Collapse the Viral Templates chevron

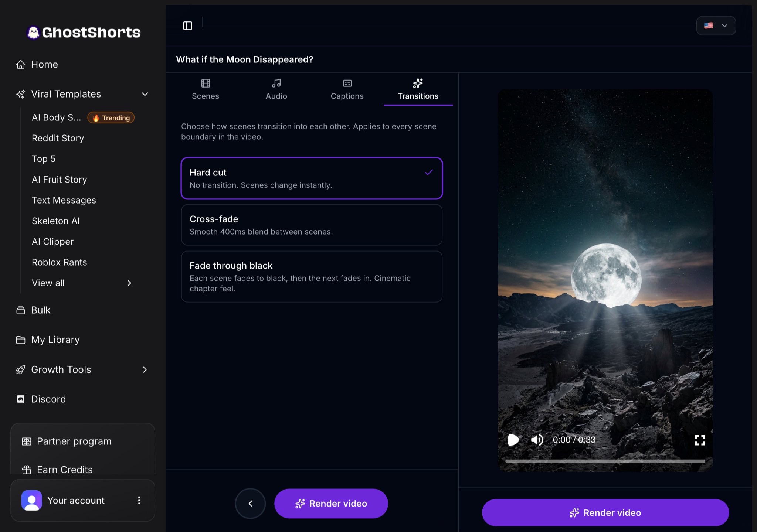[x=145, y=94]
